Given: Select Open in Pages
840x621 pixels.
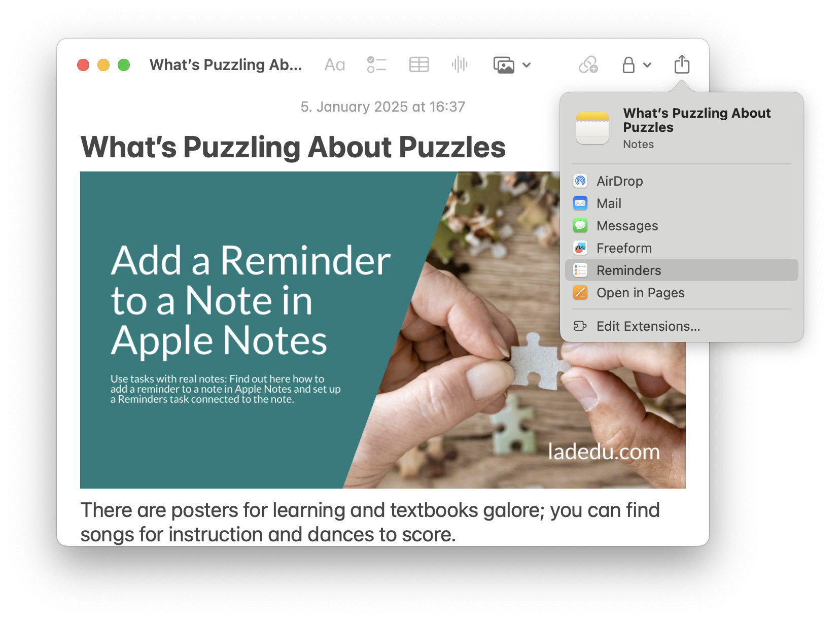Looking at the screenshot, I should [682, 293].
